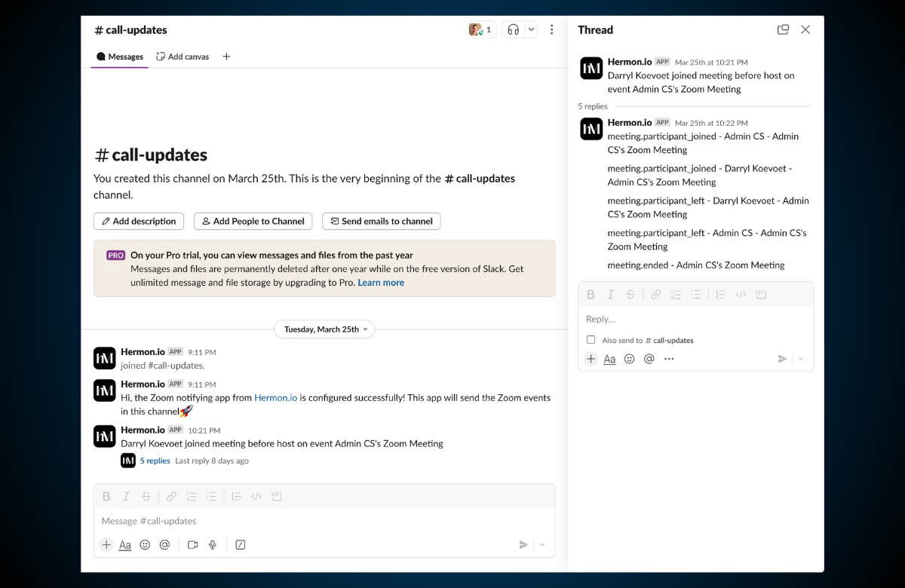Open the Learn more link

[381, 283]
